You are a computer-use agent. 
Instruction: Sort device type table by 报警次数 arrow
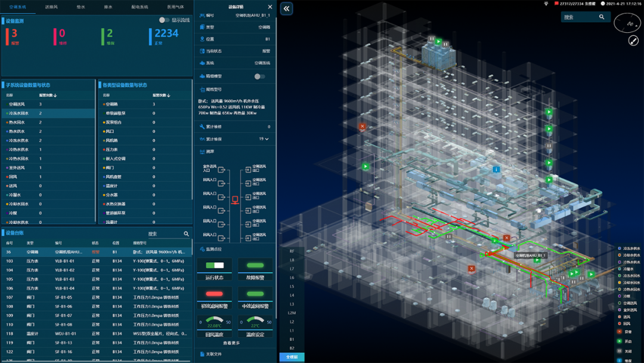click(x=169, y=96)
